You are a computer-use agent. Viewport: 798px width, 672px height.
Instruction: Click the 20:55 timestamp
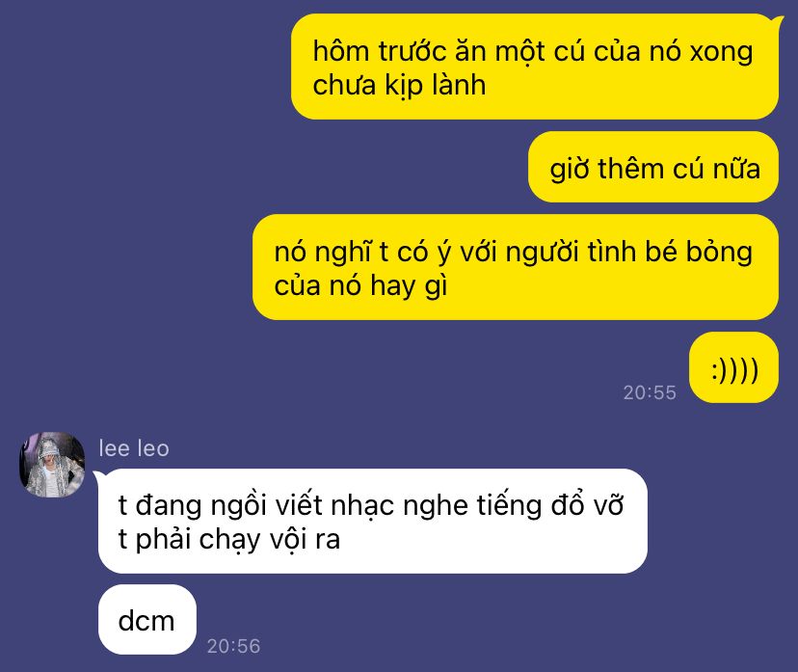[x=650, y=392]
